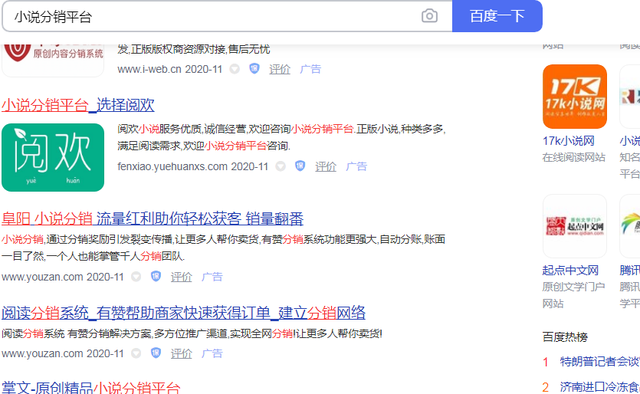Click www.youzan.com URL under 阅读分销系统 result
The height and width of the screenshot is (394, 640).
[63, 353]
